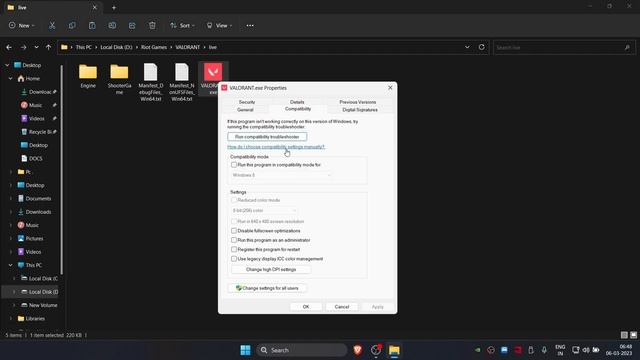This screenshot has width=640, height=360.
Task: Click the Share icon in Explorer toolbar
Action: pos(132,25)
